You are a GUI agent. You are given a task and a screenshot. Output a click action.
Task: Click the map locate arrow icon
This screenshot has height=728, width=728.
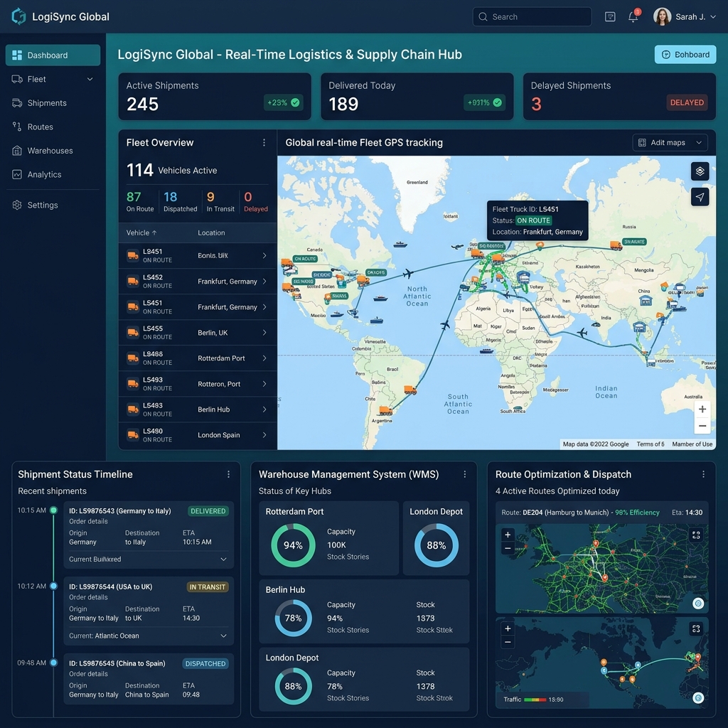pos(700,197)
